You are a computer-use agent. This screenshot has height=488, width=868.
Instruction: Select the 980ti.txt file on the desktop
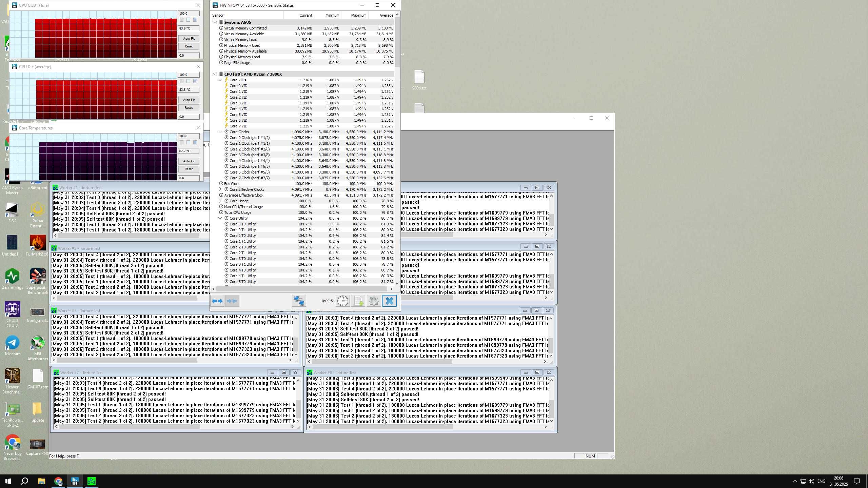(x=419, y=80)
